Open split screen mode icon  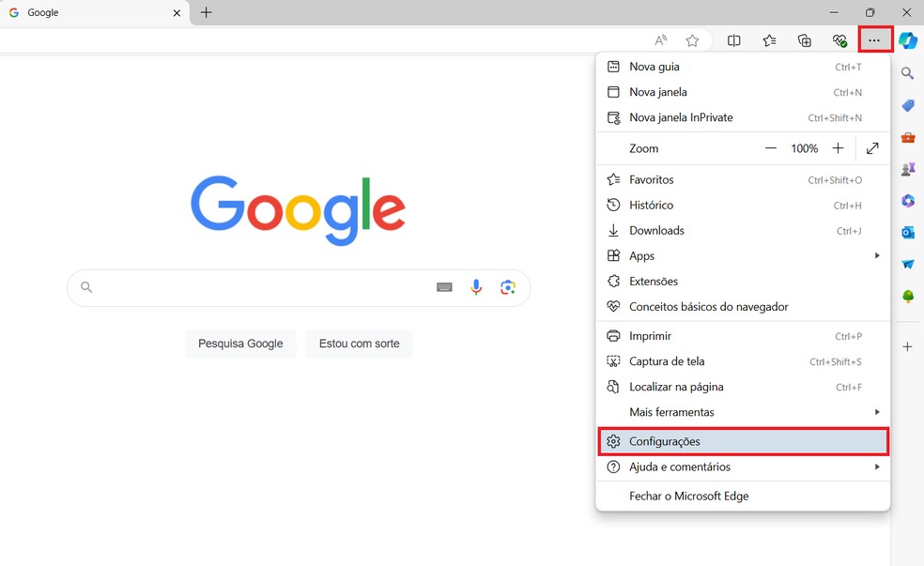tap(734, 40)
